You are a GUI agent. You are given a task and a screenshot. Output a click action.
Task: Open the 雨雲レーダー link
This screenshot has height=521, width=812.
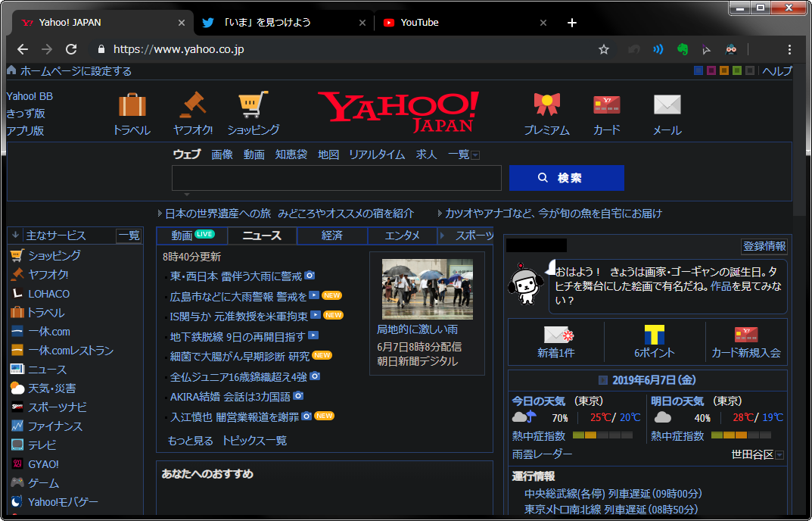542,454
